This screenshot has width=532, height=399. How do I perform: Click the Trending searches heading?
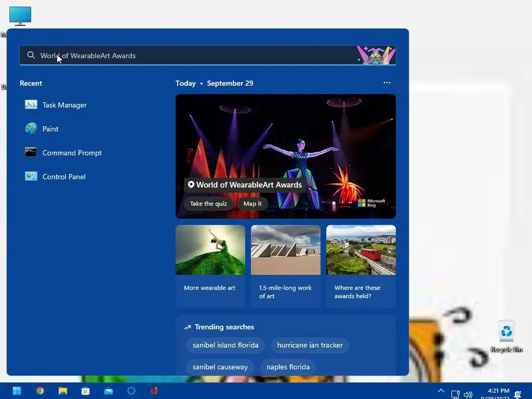pyautogui.click(x=224, y=327)
